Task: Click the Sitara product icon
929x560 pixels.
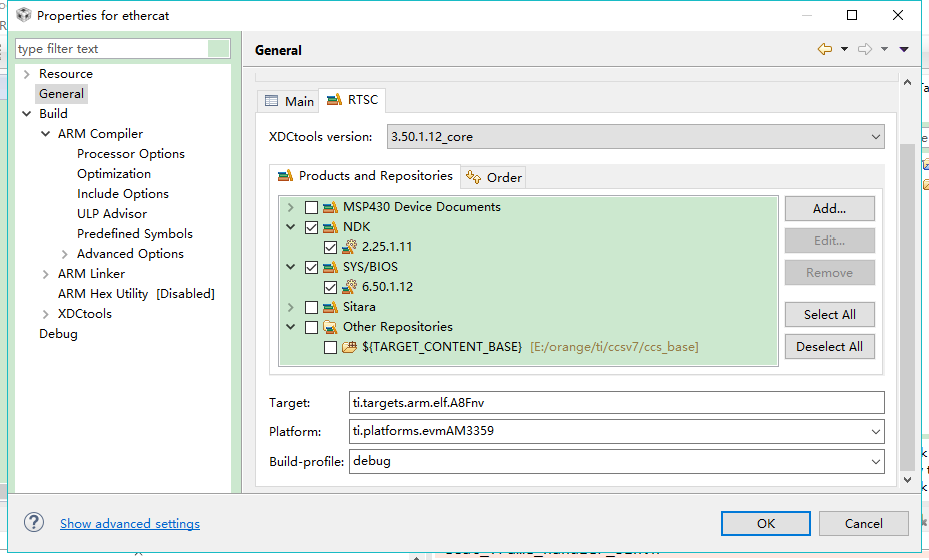Action: pos(330,307)
